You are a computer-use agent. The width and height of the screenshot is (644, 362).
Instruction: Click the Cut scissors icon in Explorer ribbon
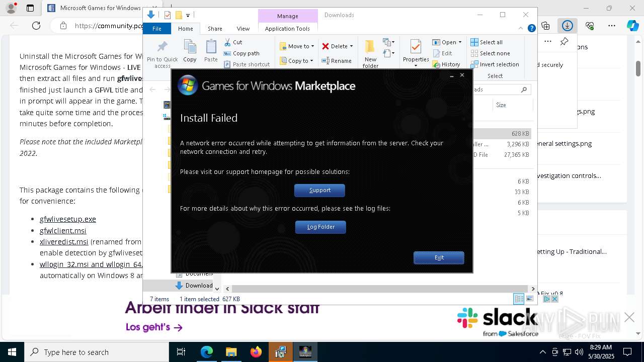click(227, 42)
